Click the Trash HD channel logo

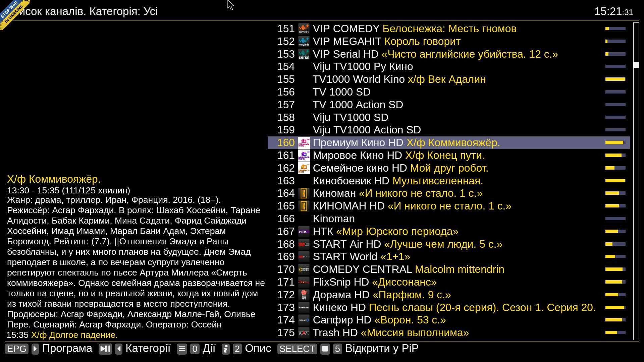point(304,333)
